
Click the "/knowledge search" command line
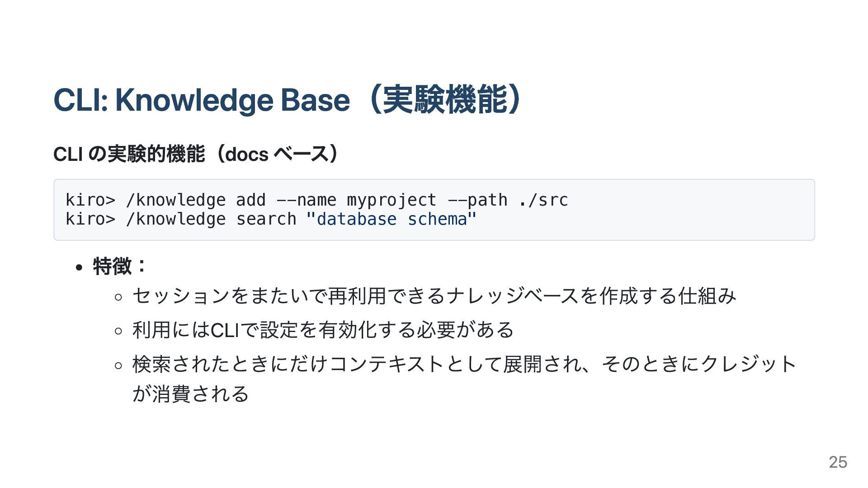coord(271,219)
